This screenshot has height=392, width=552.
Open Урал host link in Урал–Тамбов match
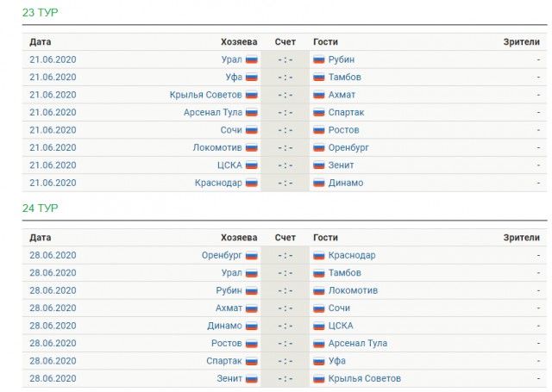(231, 273)
